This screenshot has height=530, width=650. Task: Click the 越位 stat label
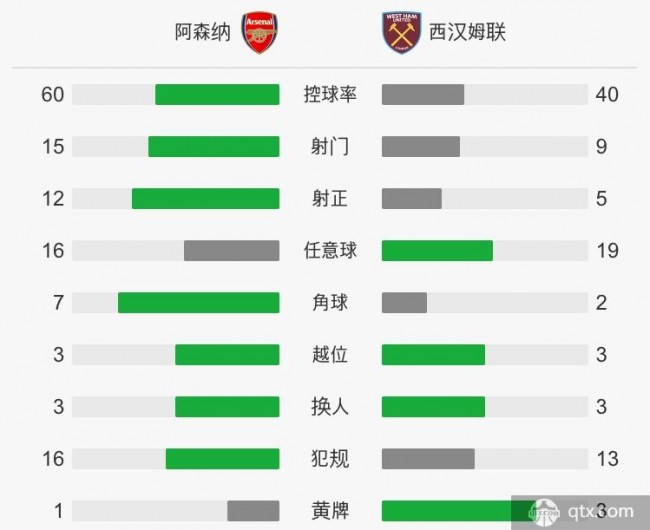[330, 355]
